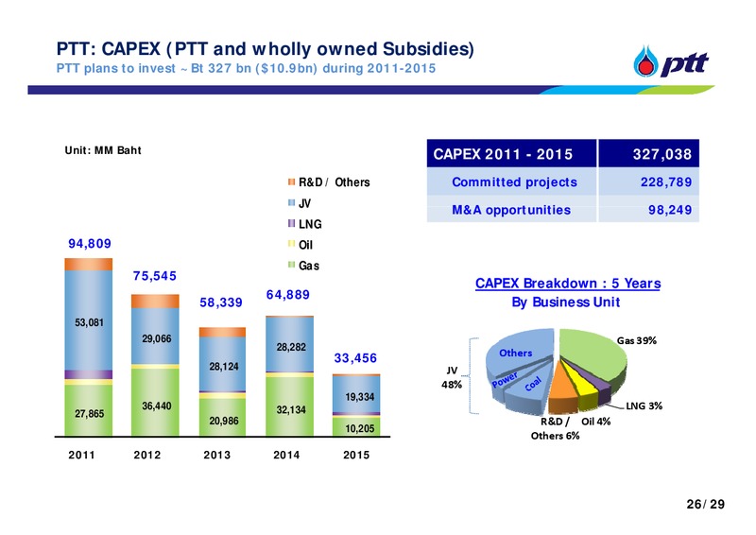756x535 pixels.
Task: Click the 2012 Gas bar segment 36,440
Action: tap(155, 403)
